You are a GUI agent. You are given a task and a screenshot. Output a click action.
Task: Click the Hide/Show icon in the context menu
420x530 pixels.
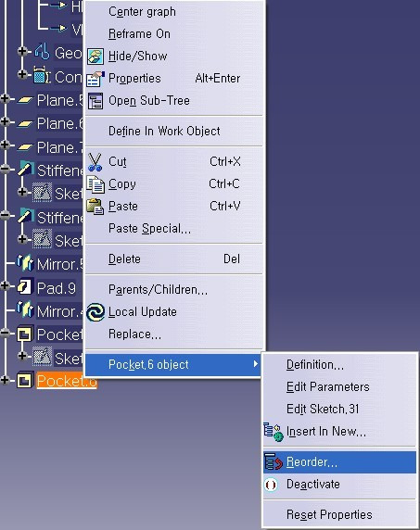pos(95,57)
